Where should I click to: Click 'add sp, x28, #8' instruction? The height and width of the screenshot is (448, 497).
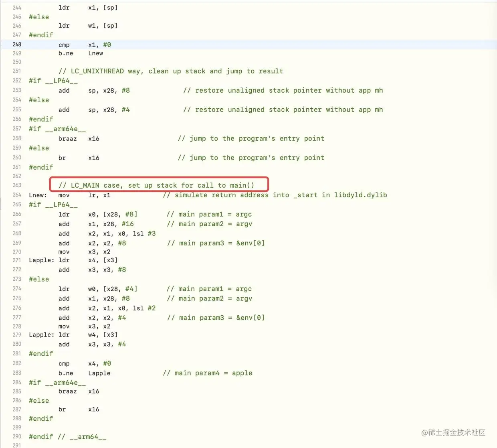click(94, 90)
